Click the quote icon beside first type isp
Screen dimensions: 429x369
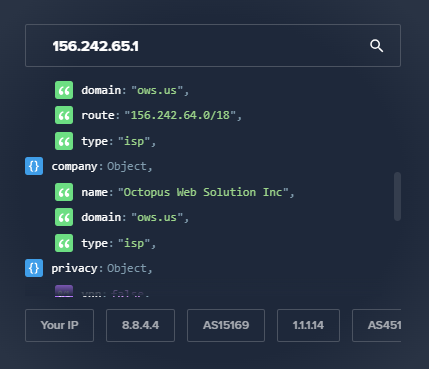coord(64,141)
